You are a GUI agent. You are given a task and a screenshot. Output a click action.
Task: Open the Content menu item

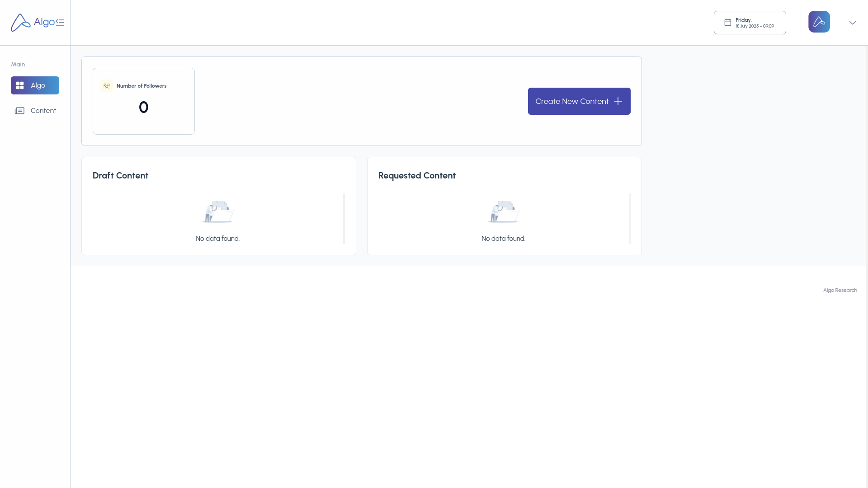(35, 111)
